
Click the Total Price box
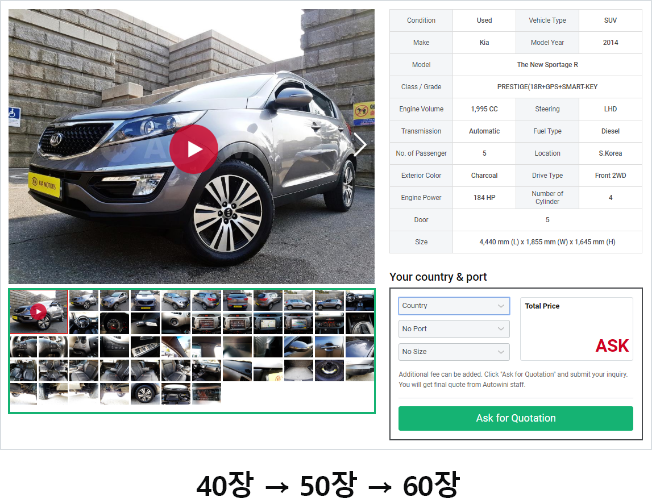click(576, 328)
